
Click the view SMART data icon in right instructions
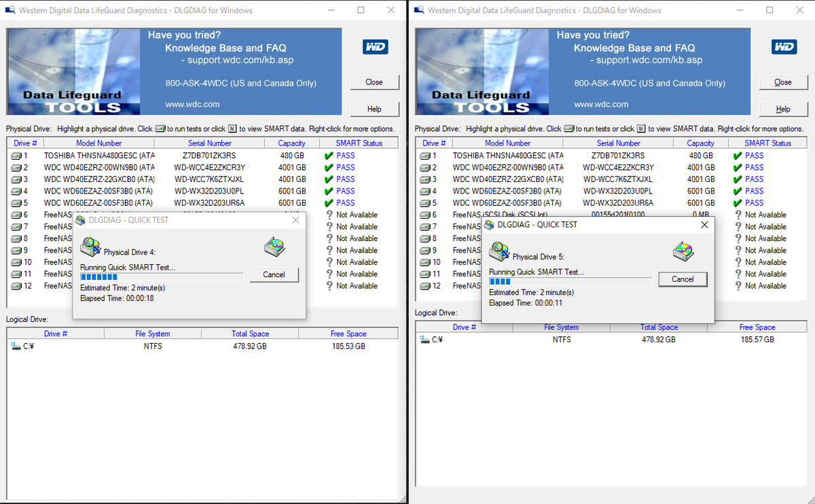click(x=640, y=128)
